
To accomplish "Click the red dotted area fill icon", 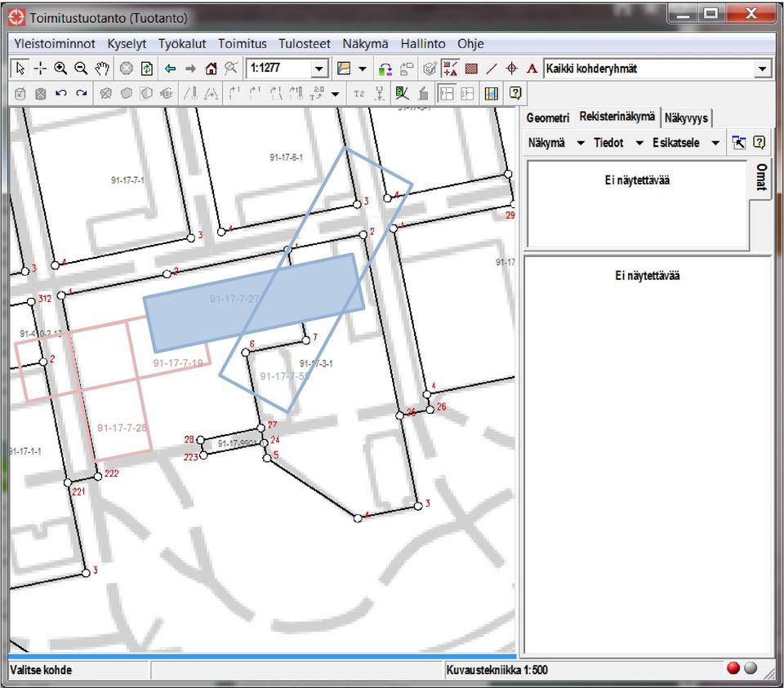I will click(x=471, y=69).
